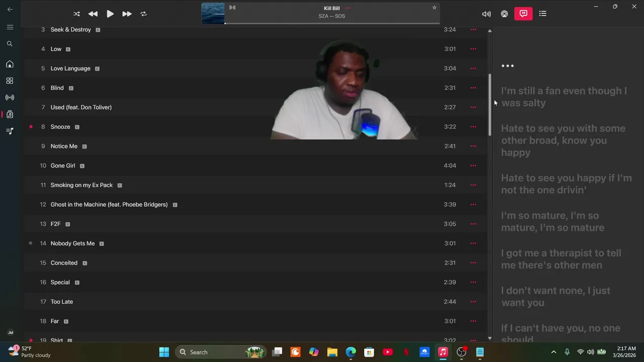Open search from the sidebar

click(10, 44)
